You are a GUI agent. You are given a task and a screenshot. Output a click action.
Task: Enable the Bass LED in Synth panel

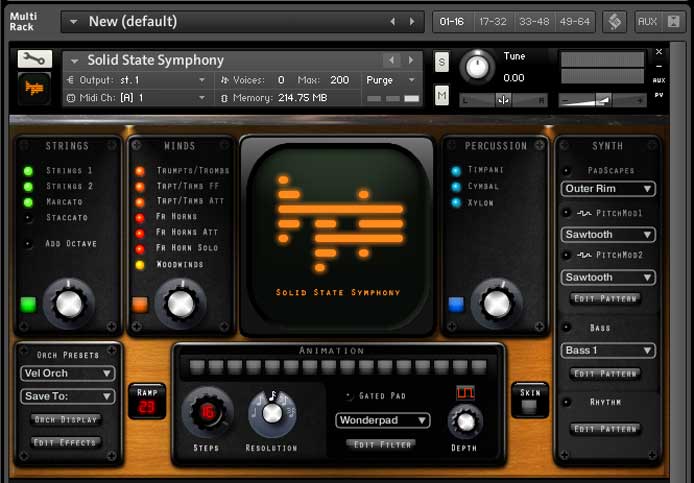coord(567,328)
